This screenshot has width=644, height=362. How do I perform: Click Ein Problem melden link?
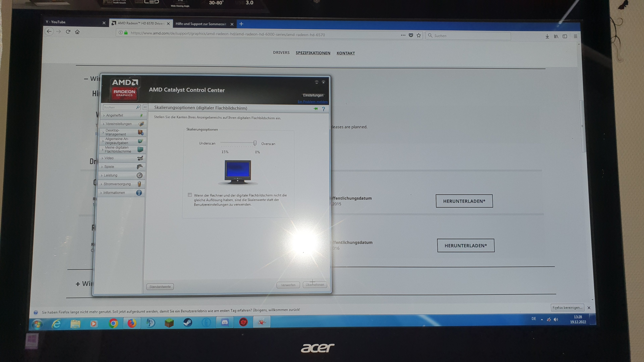312,101
